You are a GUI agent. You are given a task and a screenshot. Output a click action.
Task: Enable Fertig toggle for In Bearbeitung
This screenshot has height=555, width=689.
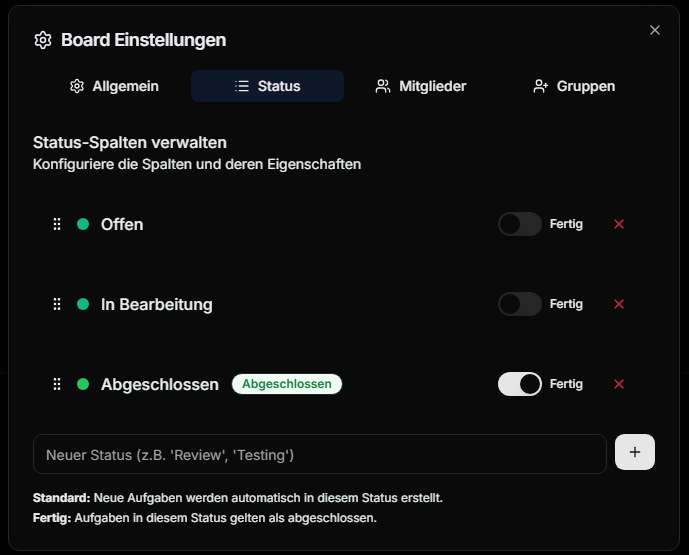[519, 304]
